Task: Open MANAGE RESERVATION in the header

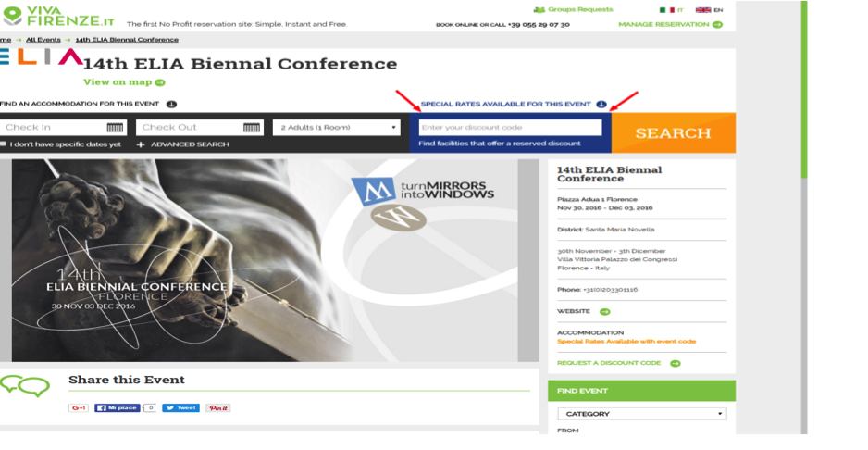Action: 670,24
